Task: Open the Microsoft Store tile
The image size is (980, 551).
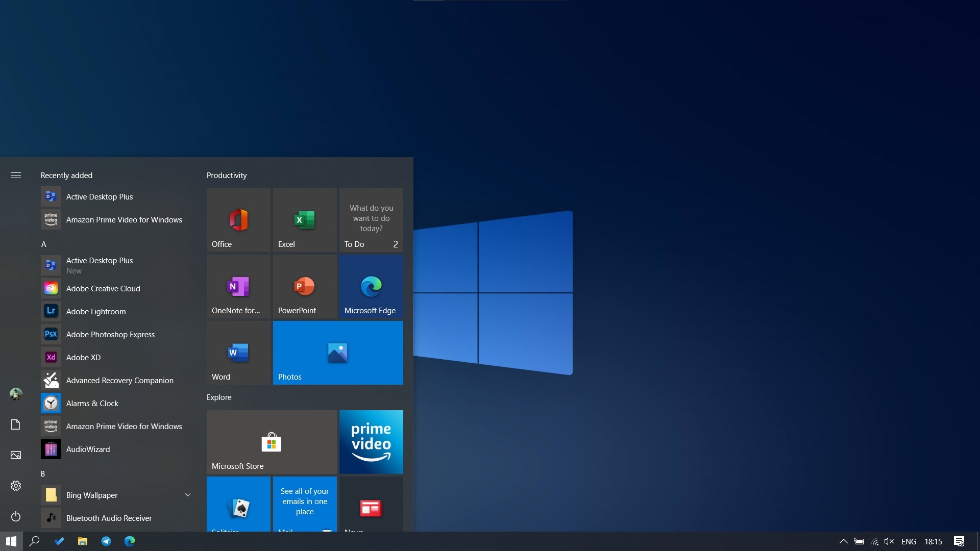Action: point(271,442)
